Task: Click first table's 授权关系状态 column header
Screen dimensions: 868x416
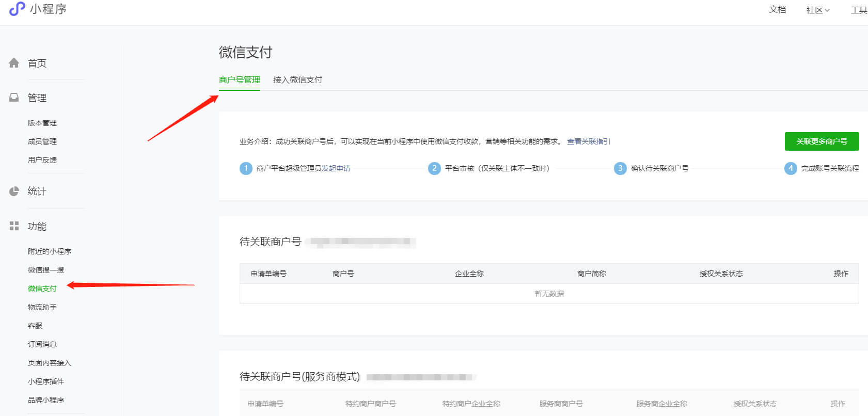Action: tap(721, 274)
